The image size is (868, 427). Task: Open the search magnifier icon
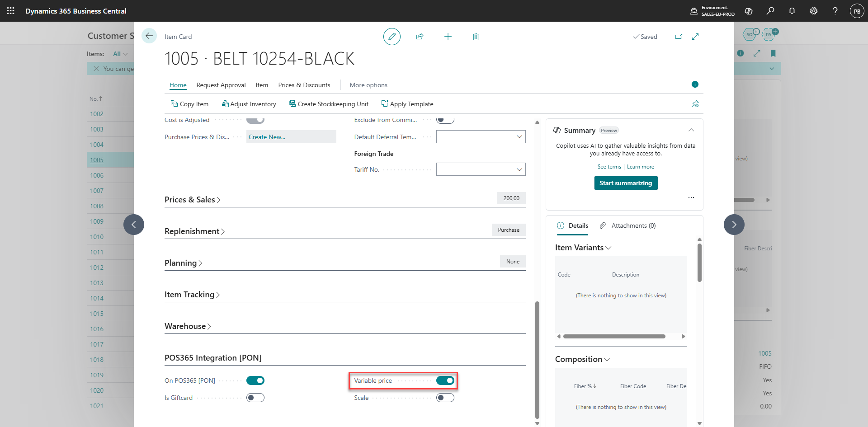(x=770, y=11)
